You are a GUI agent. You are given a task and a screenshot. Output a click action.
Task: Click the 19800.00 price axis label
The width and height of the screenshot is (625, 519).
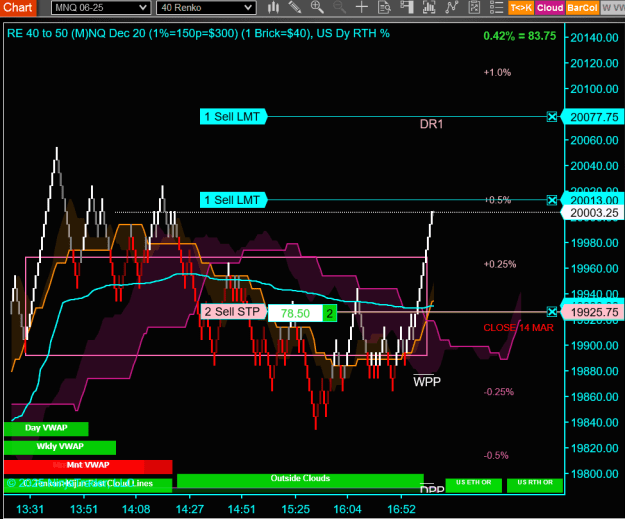point(594,474)
